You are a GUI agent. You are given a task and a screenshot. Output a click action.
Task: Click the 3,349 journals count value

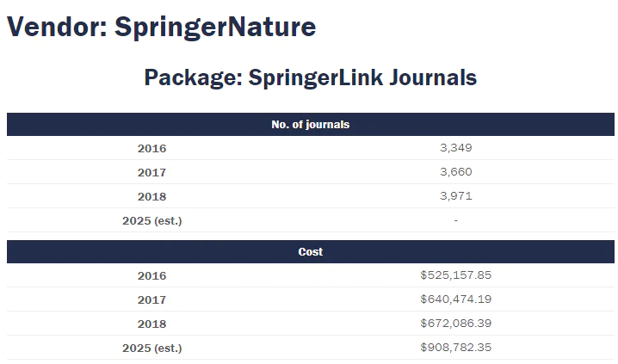[x=455, y=148]
